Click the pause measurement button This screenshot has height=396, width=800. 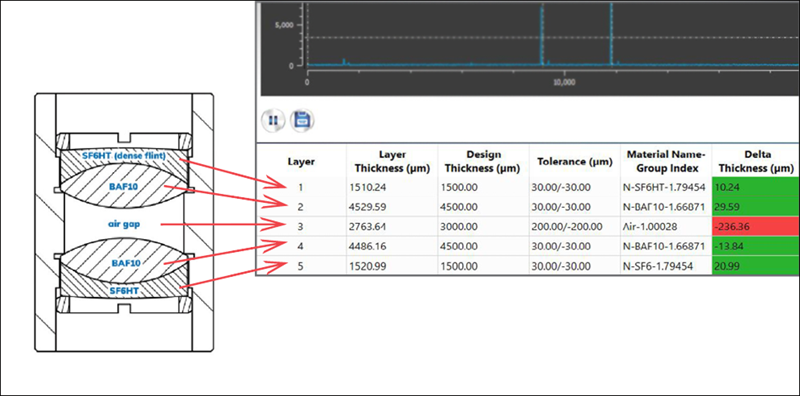[273, 120]
